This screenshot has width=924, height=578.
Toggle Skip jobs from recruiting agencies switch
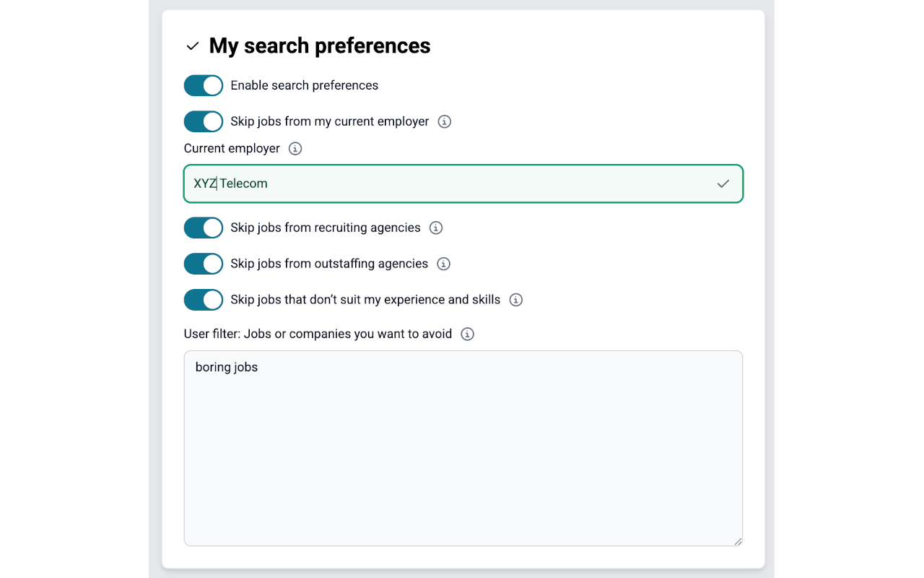click(204, 228)
